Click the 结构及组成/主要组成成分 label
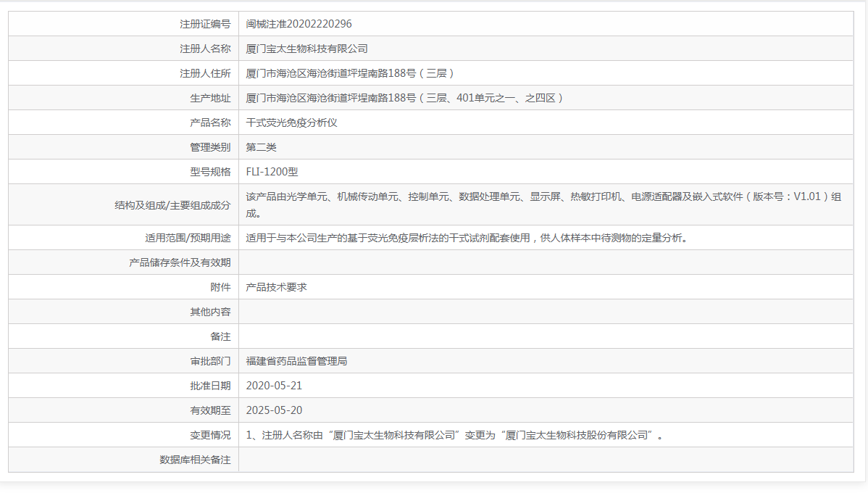This screenshot has height=493, width=868. [172, 205]
